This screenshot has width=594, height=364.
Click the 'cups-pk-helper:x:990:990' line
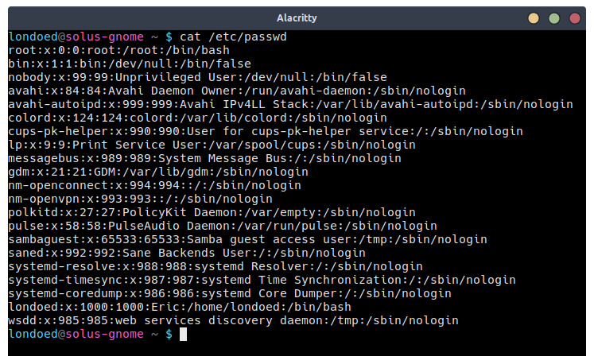click(x=266, y=131)
